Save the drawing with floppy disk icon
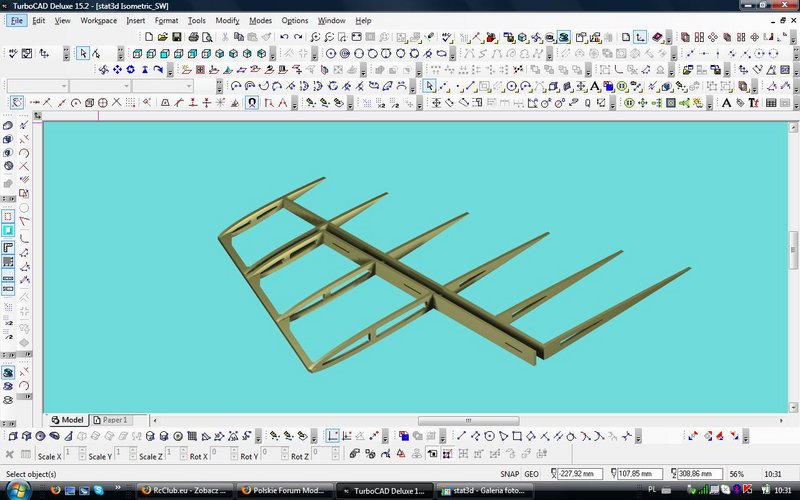 point(177,37)
